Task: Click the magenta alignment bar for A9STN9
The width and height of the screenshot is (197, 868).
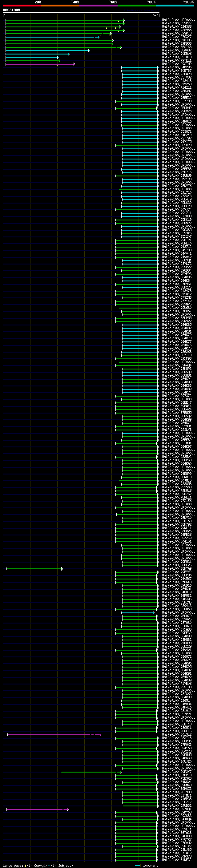Action: [40, 64]
